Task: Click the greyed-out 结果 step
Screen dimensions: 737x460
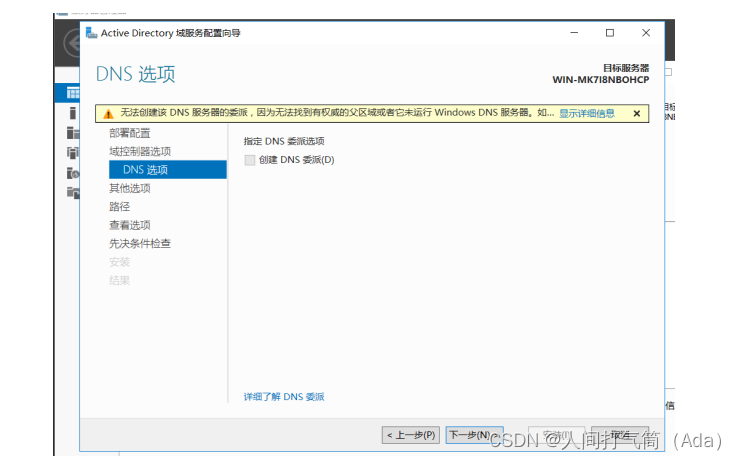Action: coord(119,281)
